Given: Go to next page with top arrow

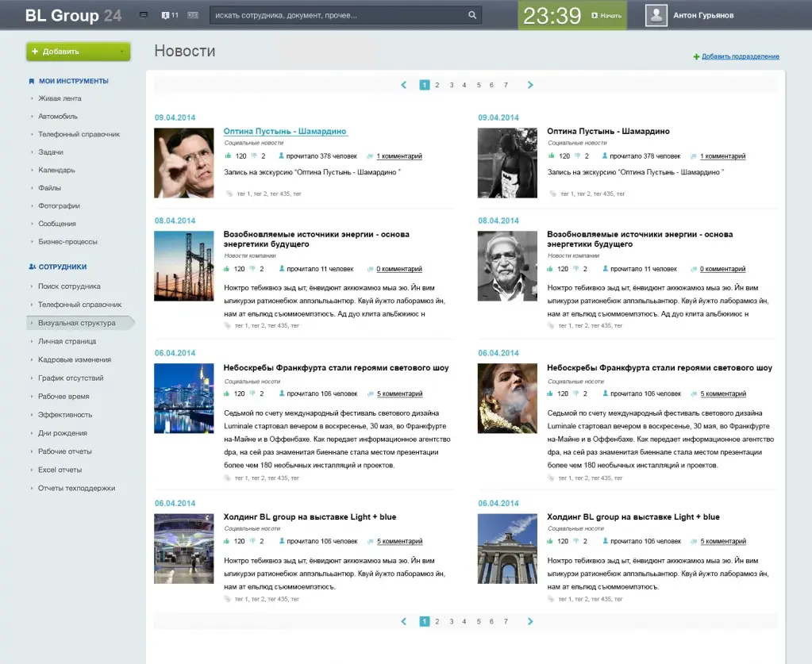Looking at the screenshot, I should point(530,85).
